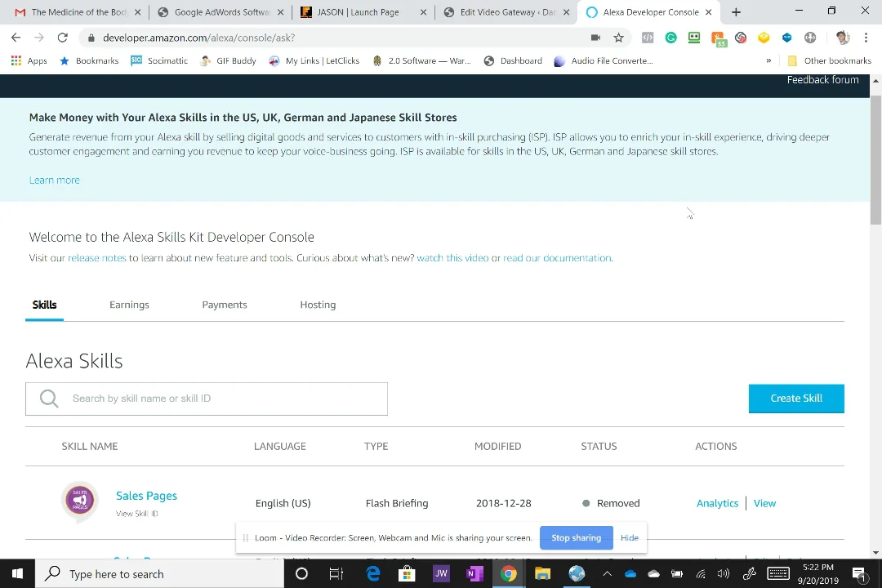
Task: Switch to the Earnings tab
Action: click(129, 305)
